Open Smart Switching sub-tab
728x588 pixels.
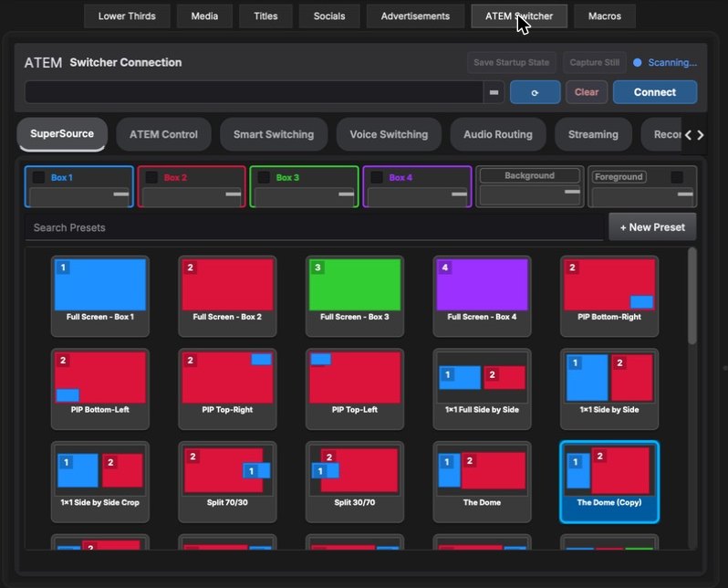pos(274,134)
